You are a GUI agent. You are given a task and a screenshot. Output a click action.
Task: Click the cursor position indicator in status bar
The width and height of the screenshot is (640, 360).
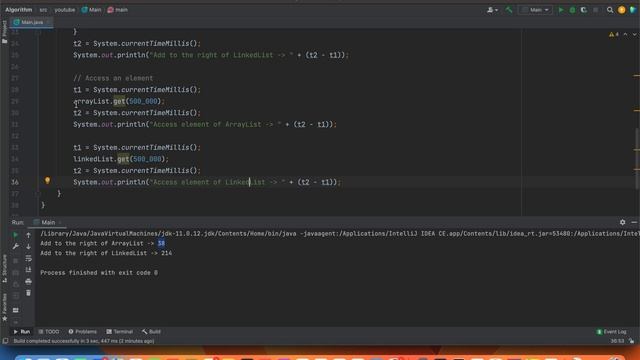pos(617,341)
